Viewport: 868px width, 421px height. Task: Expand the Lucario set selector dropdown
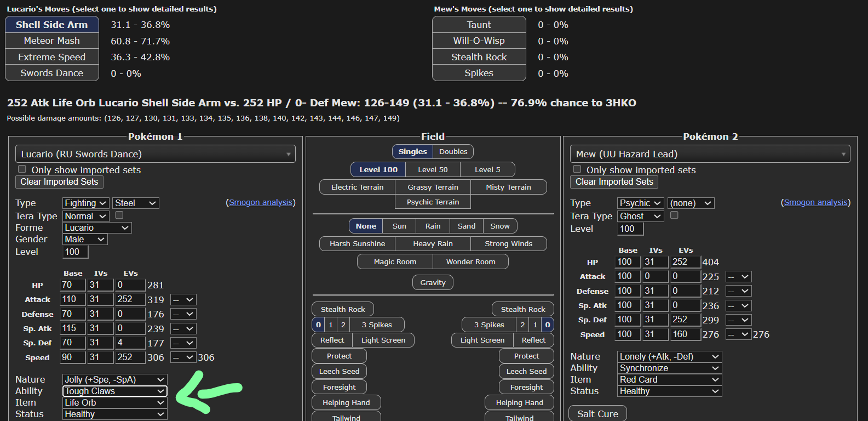point(155,154)
